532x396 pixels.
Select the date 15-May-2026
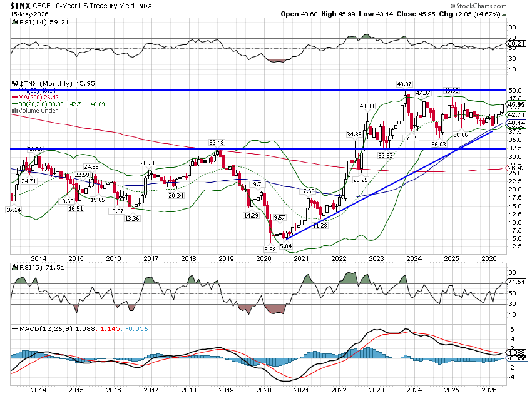coord(29,14)
